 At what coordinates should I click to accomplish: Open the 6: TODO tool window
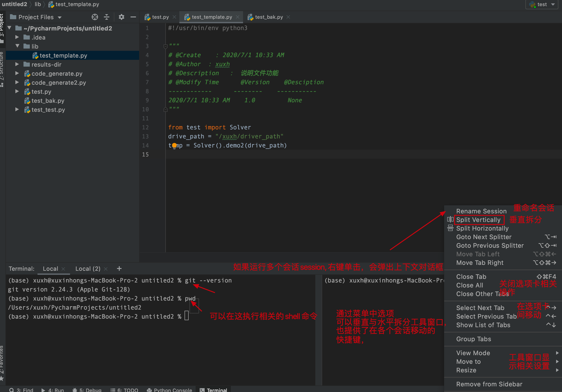point(124,389)
